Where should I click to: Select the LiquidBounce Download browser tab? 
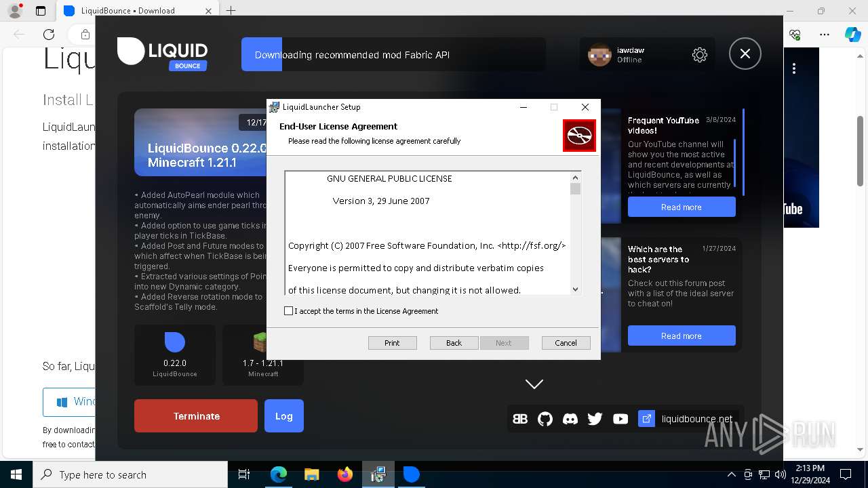coord(136,10)
